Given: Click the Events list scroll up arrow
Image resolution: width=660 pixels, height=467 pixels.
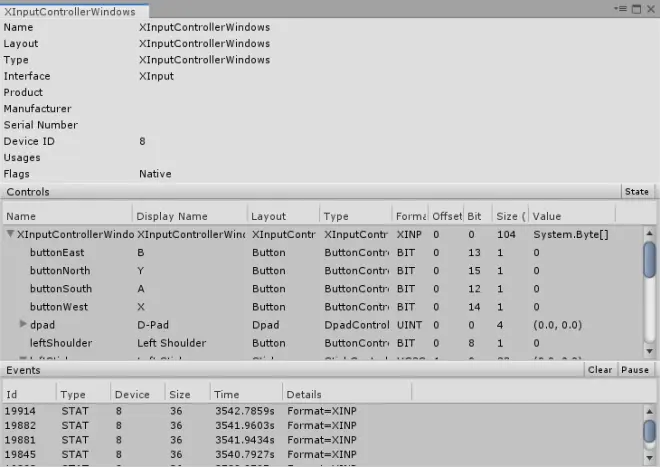Looking at the screenshot, I should pyautogui.click(x=649, y=411).
